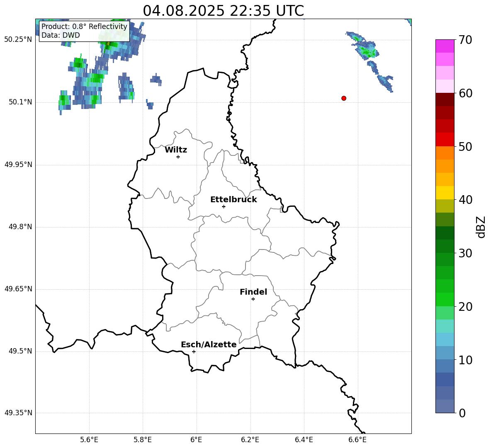The height and width of the screenshot is (448, 491).
Task: Click the bright red colorbar segment above 50
Action: point(445,140)
